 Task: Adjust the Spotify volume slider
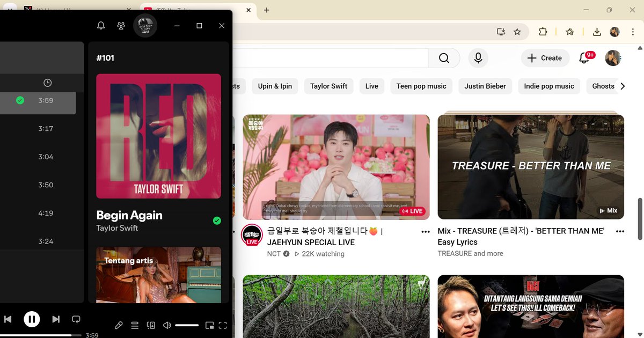(x=187, y=325)
